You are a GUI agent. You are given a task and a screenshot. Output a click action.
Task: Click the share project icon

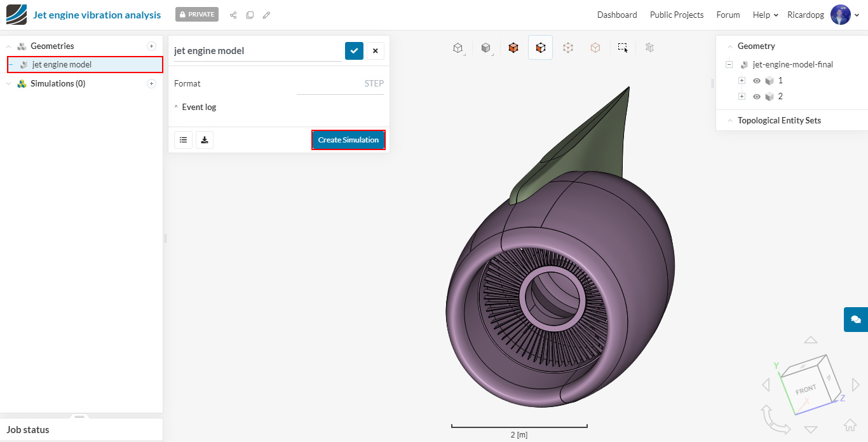[x=233, y=15]
